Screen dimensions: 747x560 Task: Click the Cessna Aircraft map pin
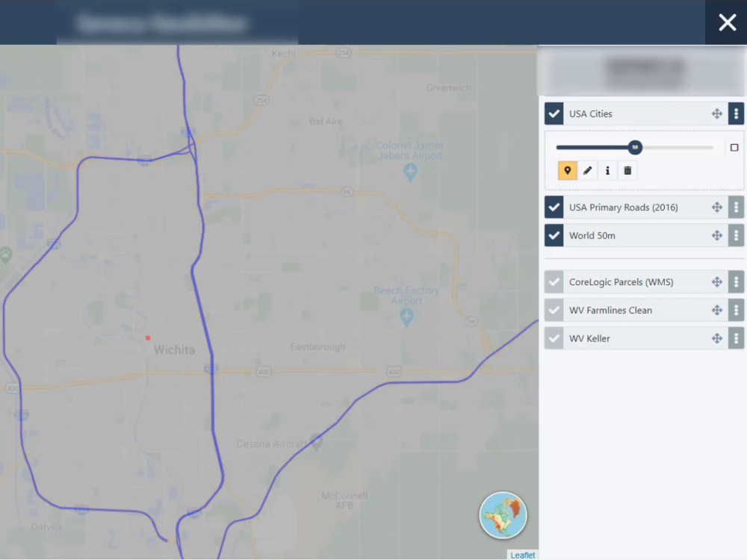[x=316, y=442]
